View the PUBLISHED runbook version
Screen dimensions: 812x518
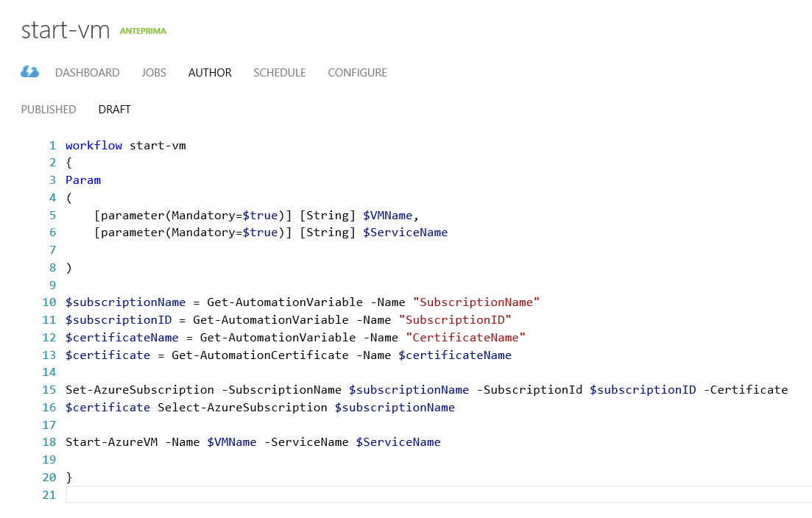pyautogui.click(x=49, y=110)
